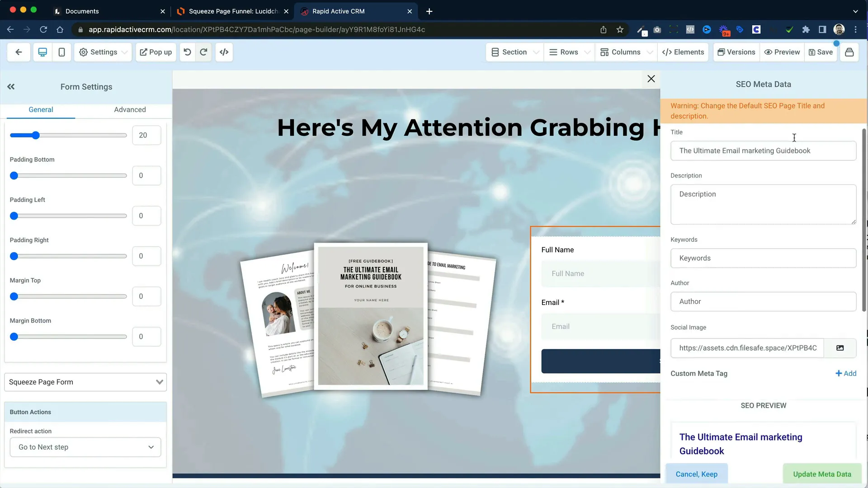
Task: Select the guidebook mockup image
Action: 368,319
